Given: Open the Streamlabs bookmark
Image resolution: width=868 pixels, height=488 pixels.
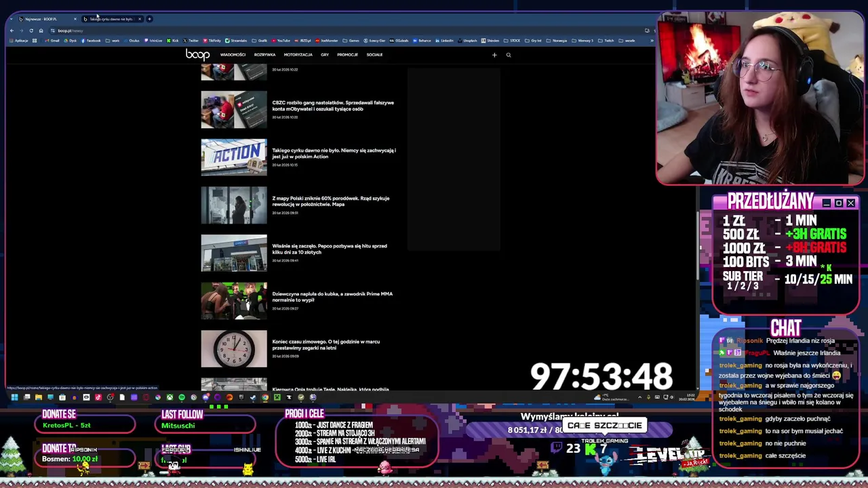Looking at the screenshot, I should [x=236, y=41].
